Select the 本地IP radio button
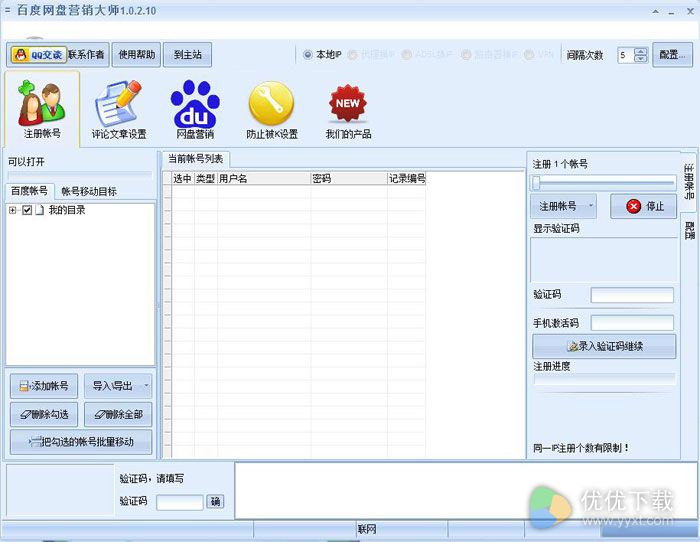This screenshot has height=542, width=700. pos(308,55)
